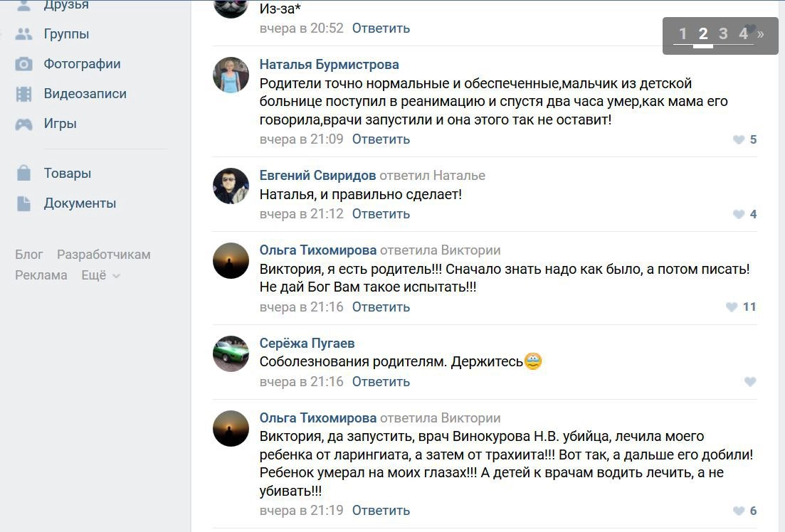Open the Market bag icon
The height and width of the screenshot is (532, 785).
24,174
